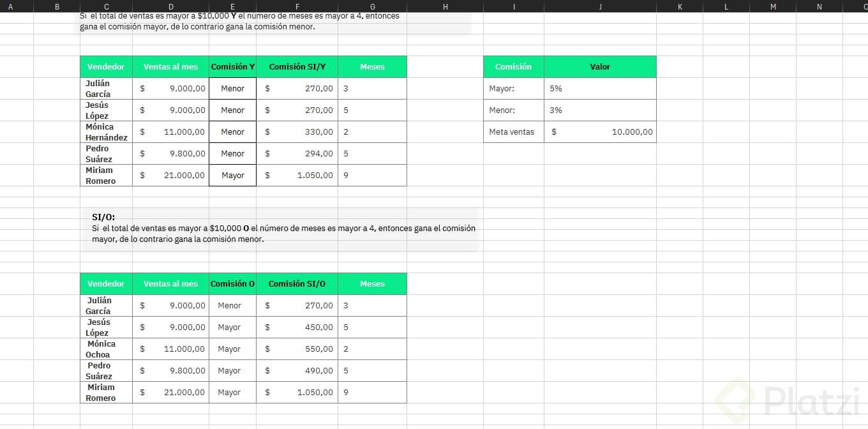Viewport: 868px width, 429px height.
Task: Select column K header
Action: pos(679,6)
